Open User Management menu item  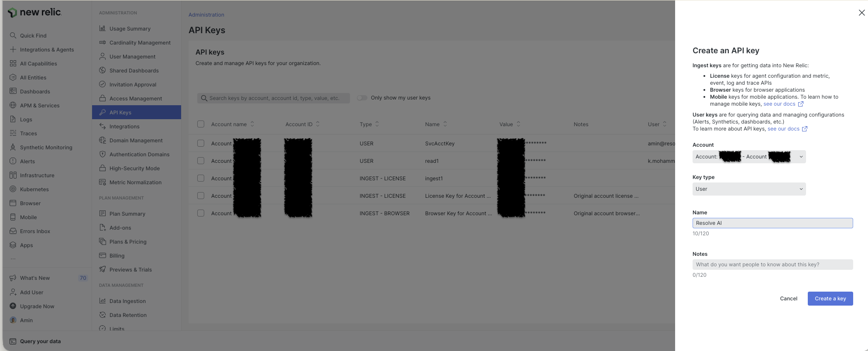(137, 56)
